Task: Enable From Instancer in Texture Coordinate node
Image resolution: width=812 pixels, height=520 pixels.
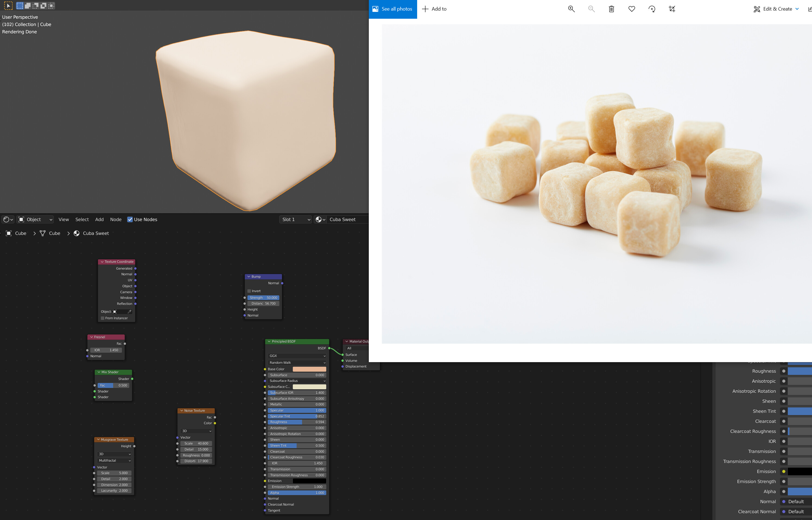Action: click(x=103, y=318)
